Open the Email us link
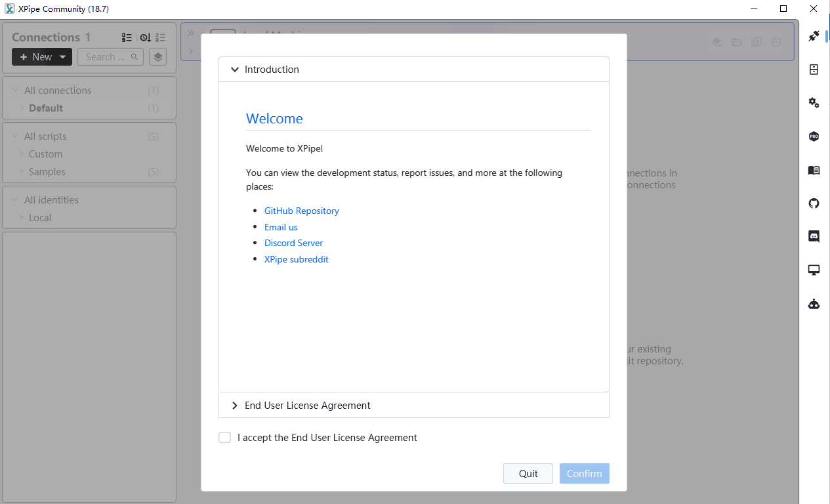 click(281, 227)
